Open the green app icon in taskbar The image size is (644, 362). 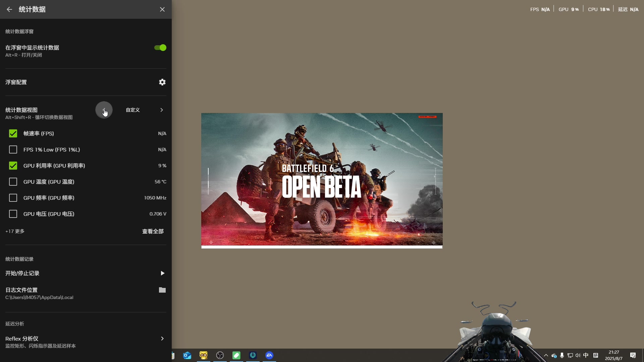point(236,355)
